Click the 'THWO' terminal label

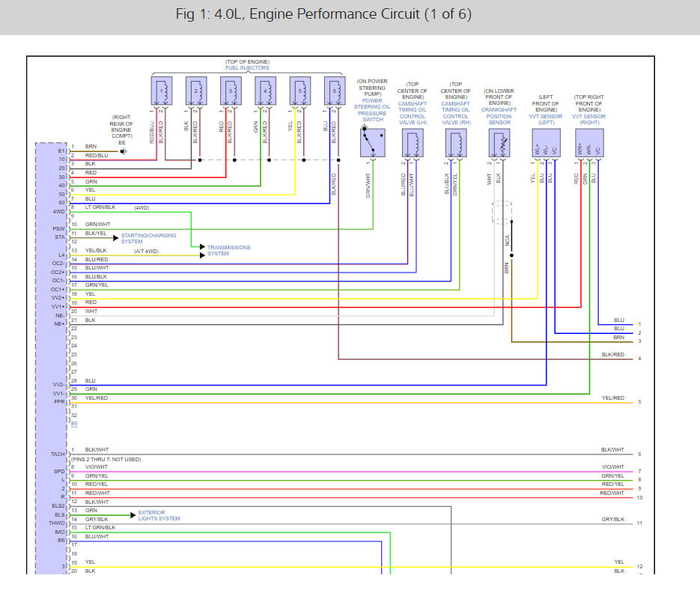pos(57,523)
